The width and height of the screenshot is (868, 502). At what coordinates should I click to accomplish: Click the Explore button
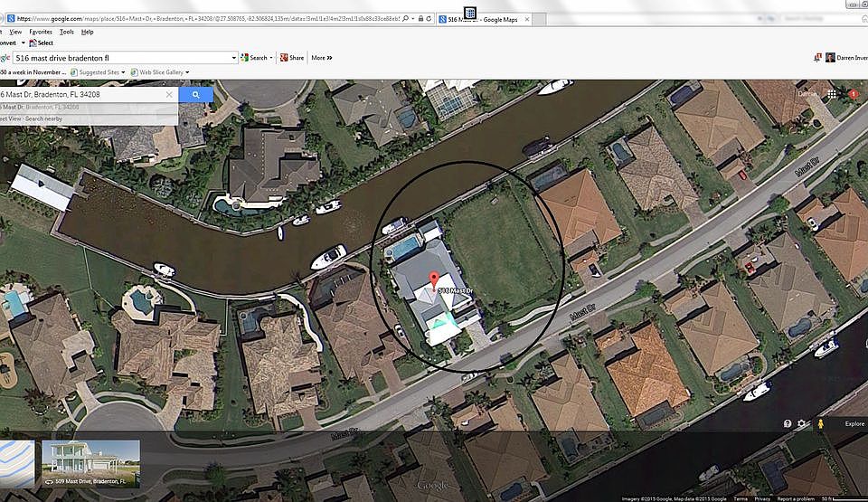click(x=854, y=424)
